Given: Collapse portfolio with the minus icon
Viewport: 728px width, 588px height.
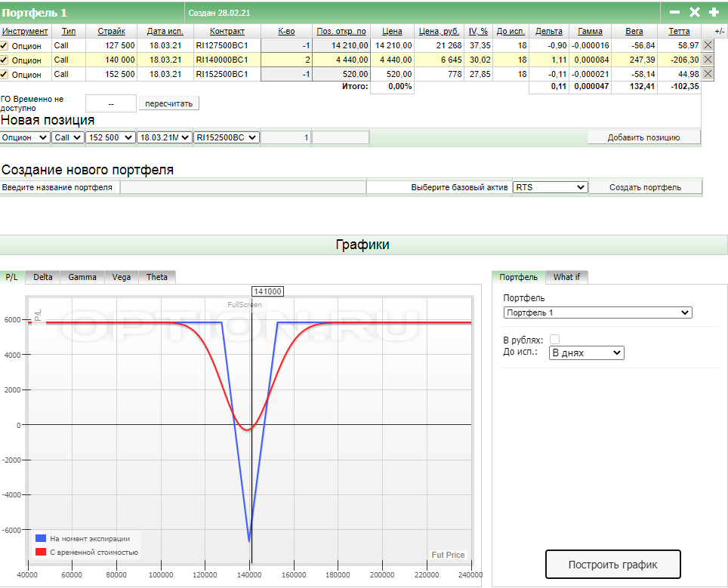Looking at the screenshot, I should coord(674,13).
